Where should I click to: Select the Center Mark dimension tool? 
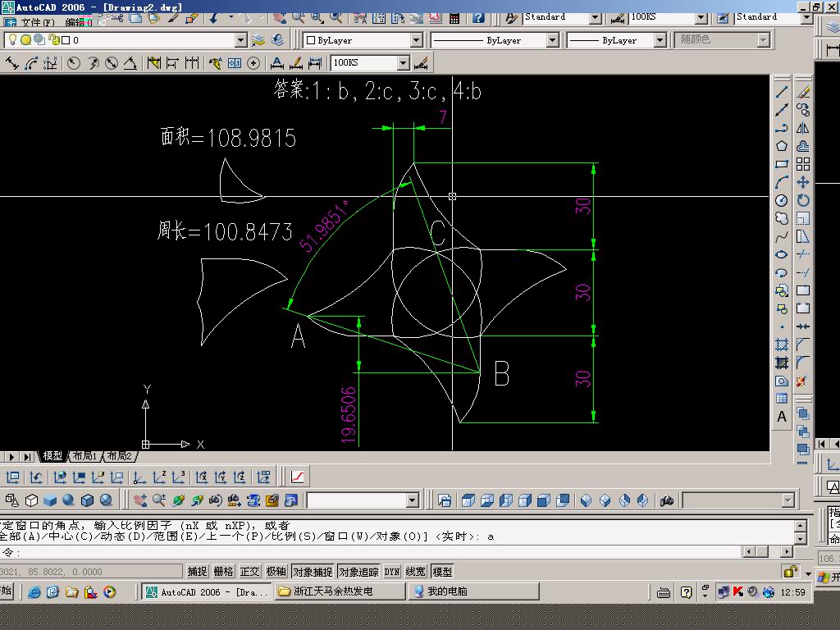pyautogui.click(x=253, y=63)
